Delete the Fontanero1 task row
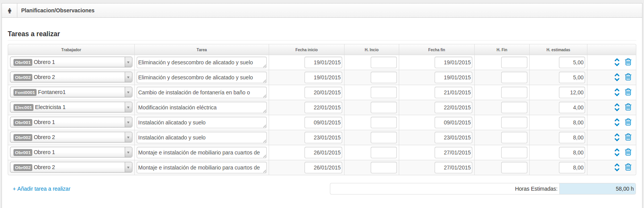The image size is (644, 208). point(628,92)
